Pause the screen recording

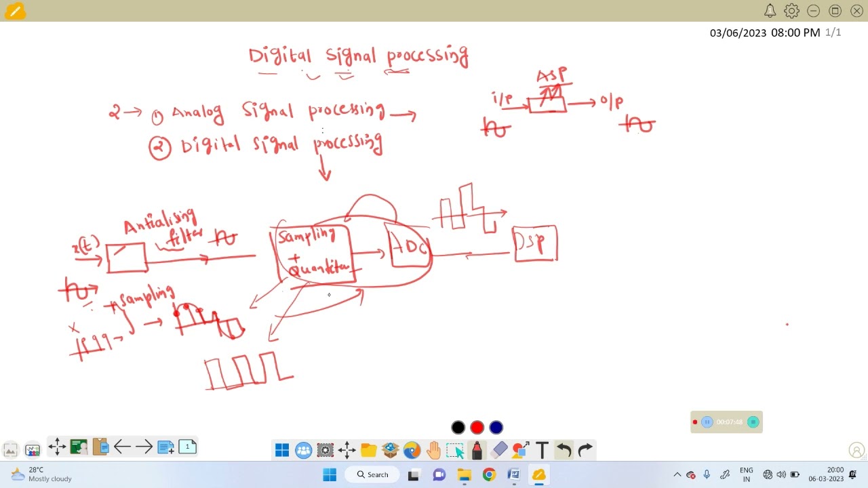[x=707, y=422]
